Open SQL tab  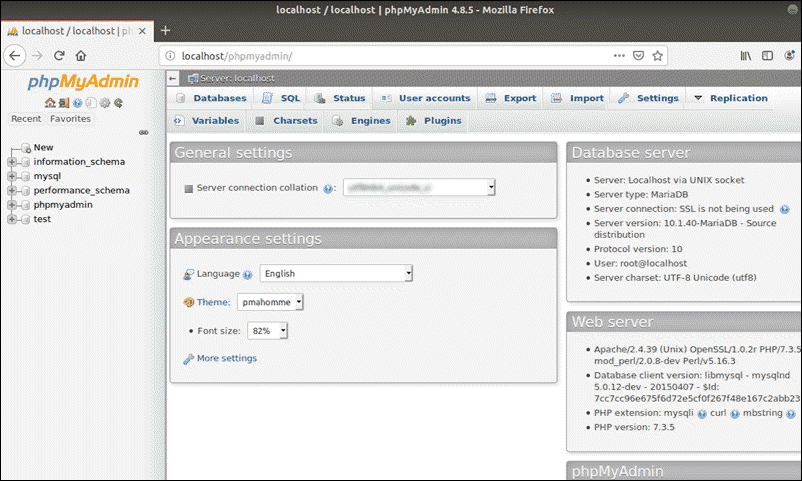pos(282,98)
